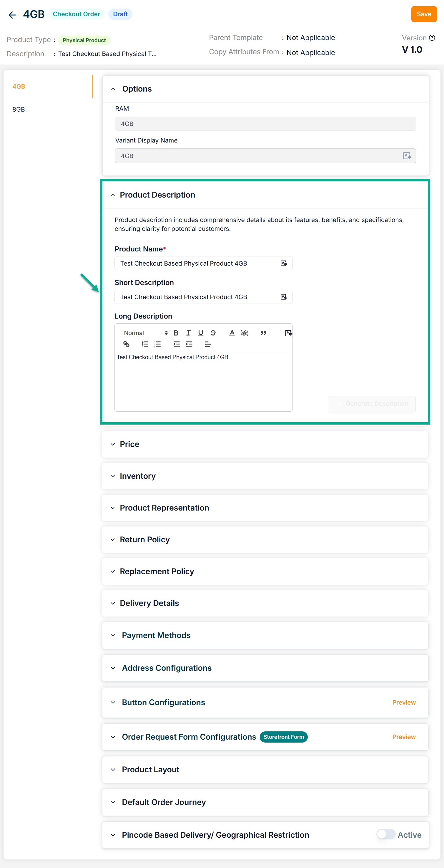Open the Normal text style dropdown

(145, 333)
